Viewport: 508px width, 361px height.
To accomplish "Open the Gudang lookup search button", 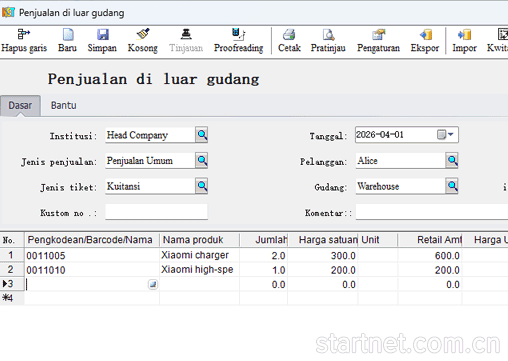I will tap(452, 186).
